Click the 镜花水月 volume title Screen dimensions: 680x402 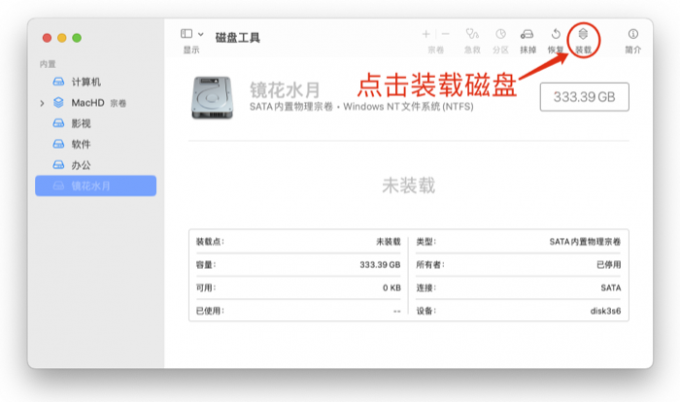point(284,90)
